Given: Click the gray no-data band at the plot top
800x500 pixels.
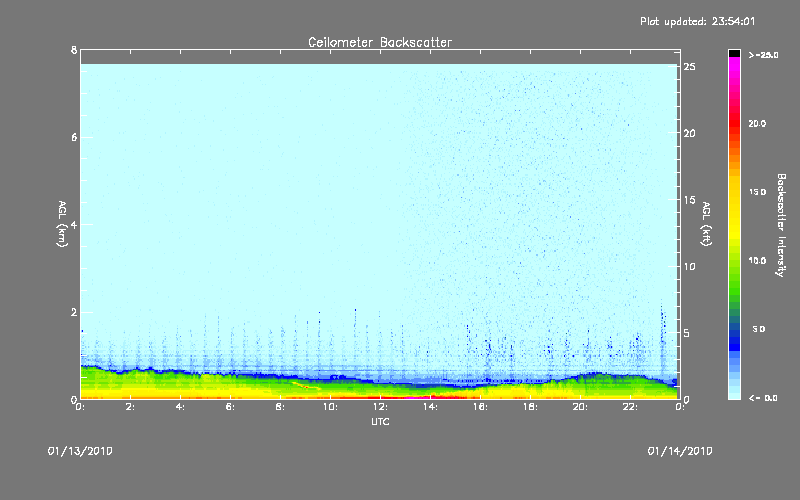Looking at the screenshot, I should coord(380,57).
